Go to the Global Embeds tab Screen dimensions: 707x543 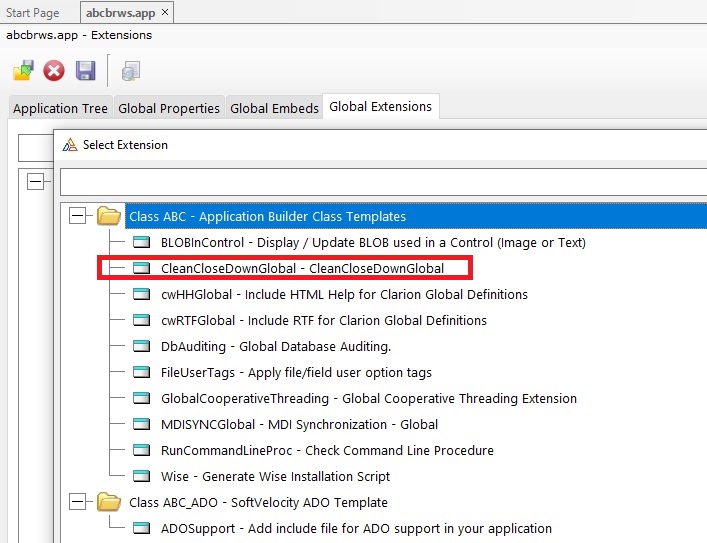(274, 108)
